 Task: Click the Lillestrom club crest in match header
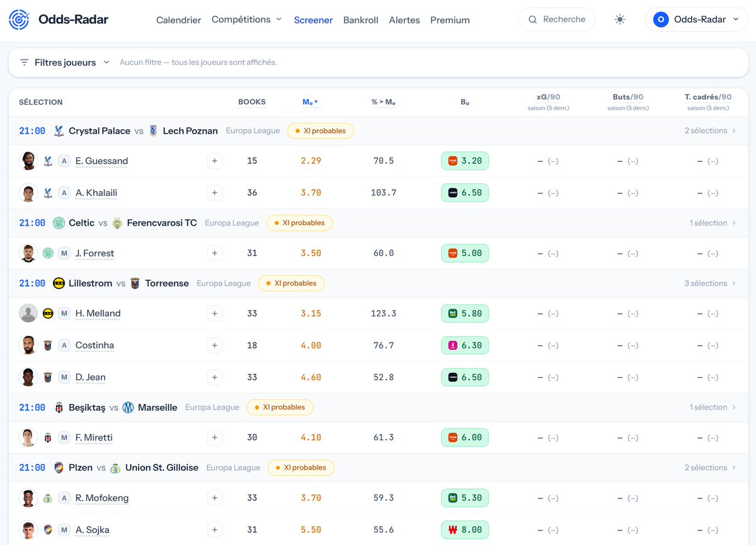[x=59, y=284]
